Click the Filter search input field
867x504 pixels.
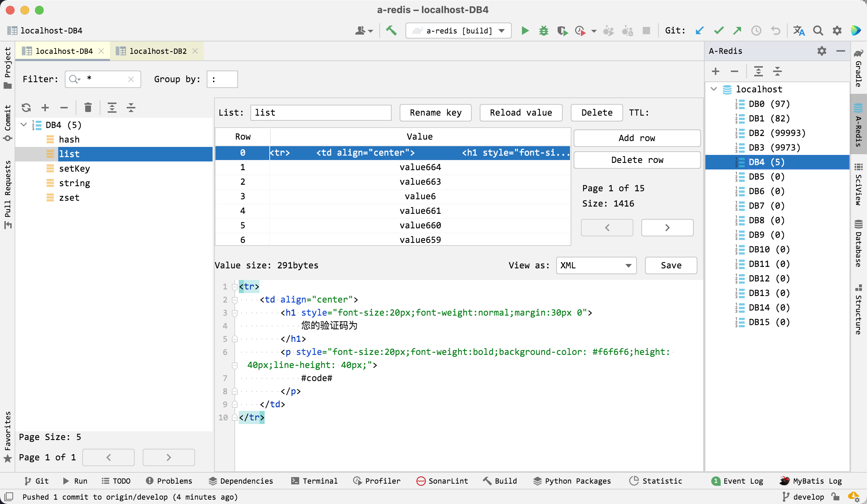[x=106, y=79]
